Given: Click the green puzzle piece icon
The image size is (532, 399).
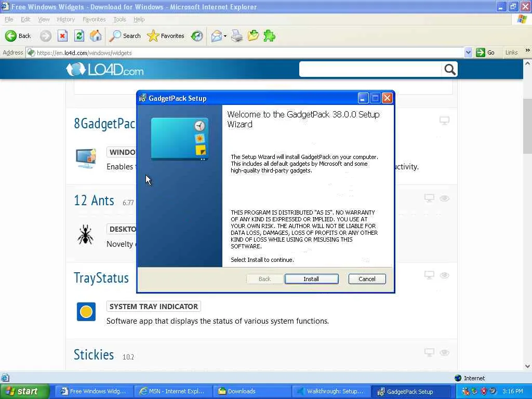Looking at the screenshot, I should 270,36.
